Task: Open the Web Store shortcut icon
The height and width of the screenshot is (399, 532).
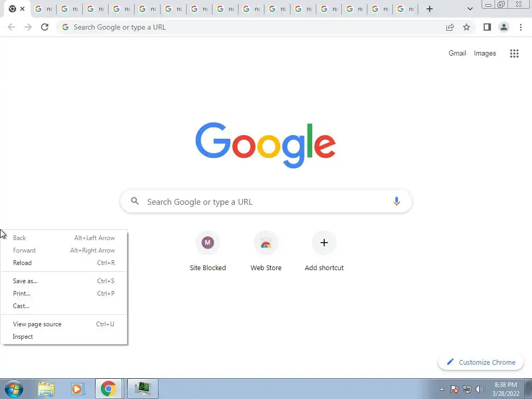Action: [x=266, y=243]
